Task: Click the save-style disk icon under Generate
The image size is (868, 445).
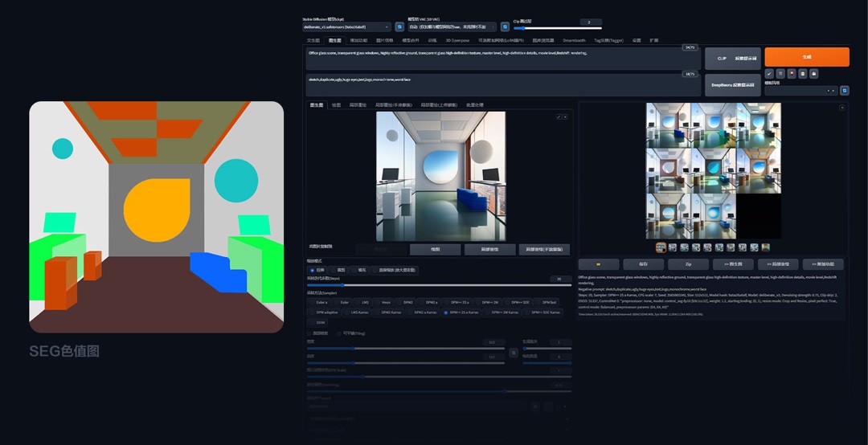Action: coord(813,74)
